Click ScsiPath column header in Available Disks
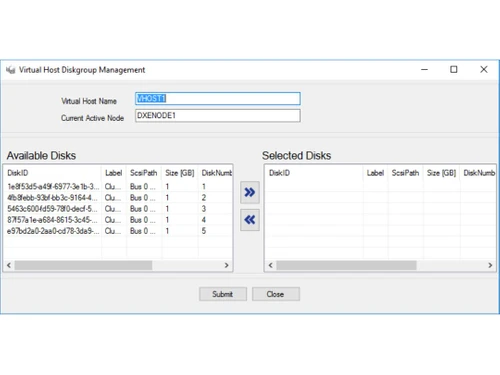Image resolution: width=500 pixels, height=375 pixels. point(144,173)
